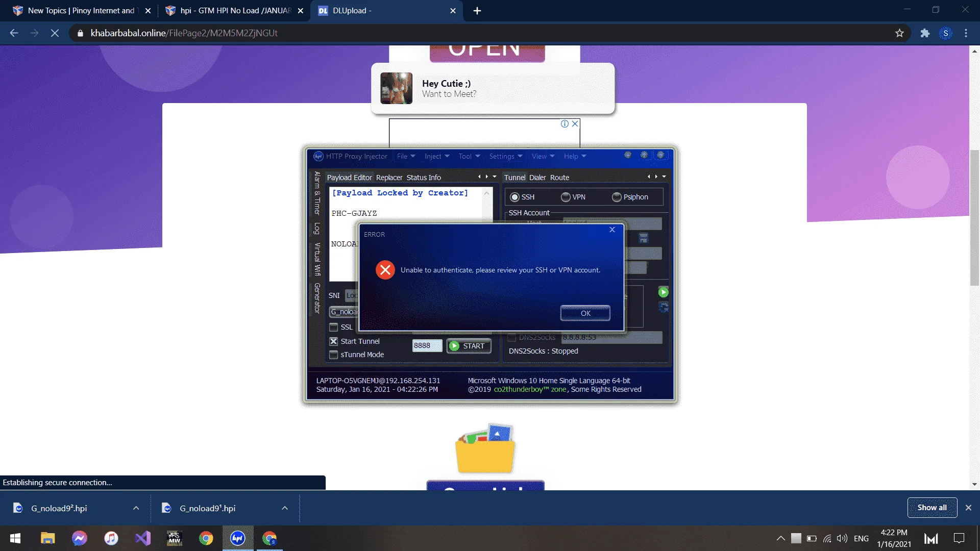Open the Windows notification center
The image size is (980, 551).
[x=959, y=538]
